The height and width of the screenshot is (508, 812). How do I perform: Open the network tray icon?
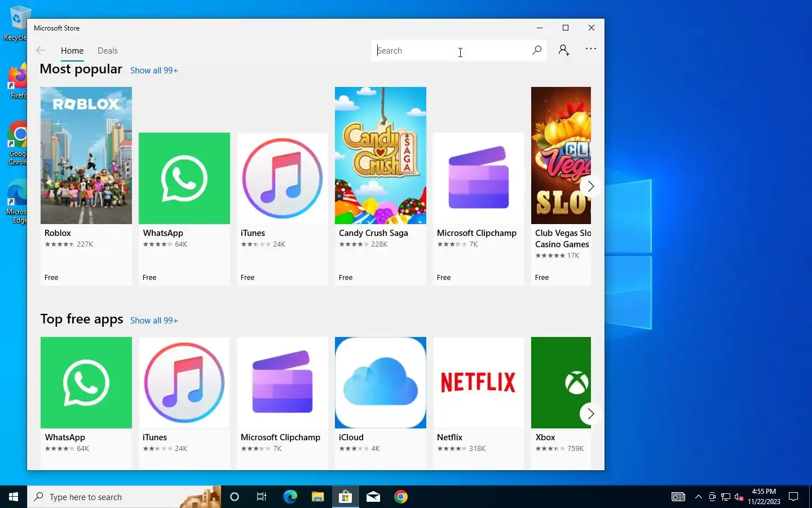click(726, 497)
